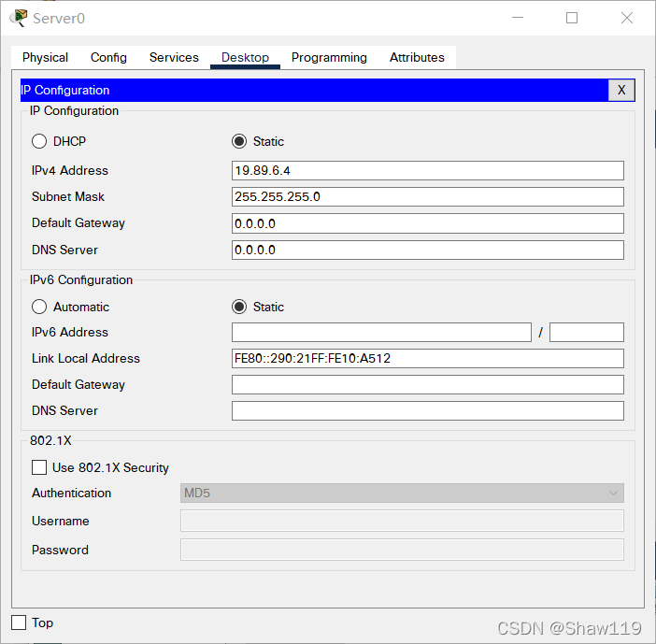
Task: Go to the Services tab
Action: [x=174, y=57]
